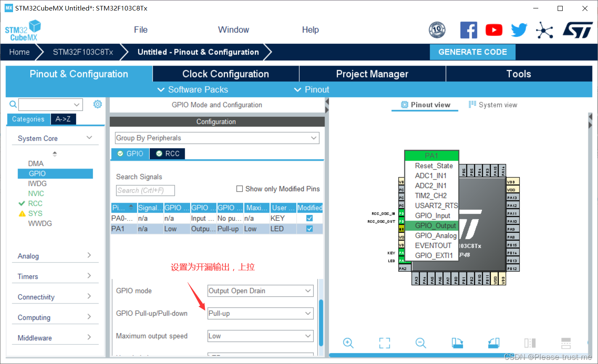This screenshot has width=598, height=364.
Task: Open the Twitter link icon
Action: click(x=519, y=30)
